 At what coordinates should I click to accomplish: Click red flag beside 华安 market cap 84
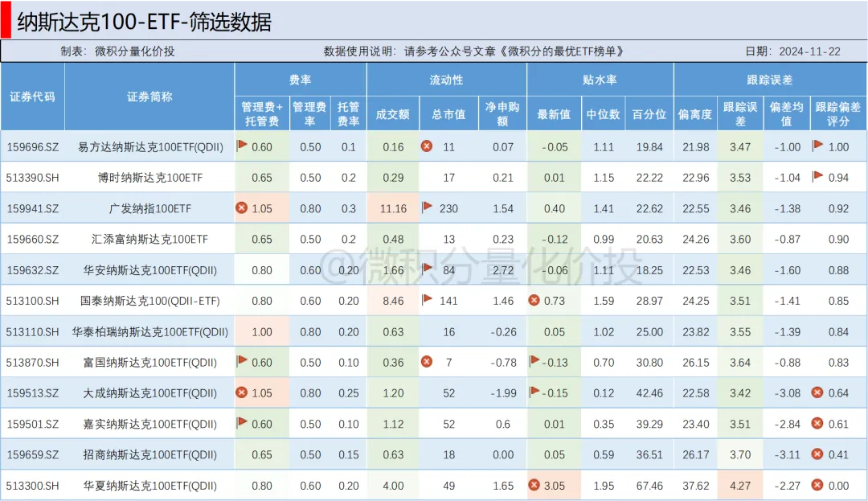coord(428,269)
